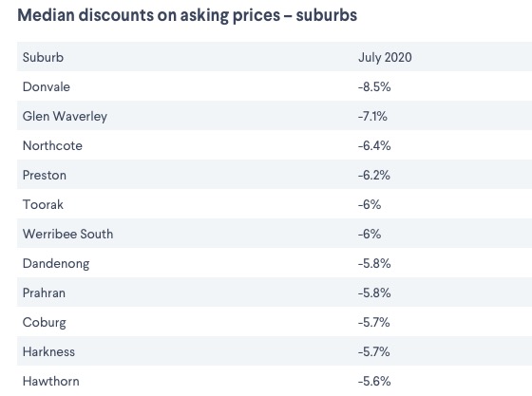Click the -5.7% value for Coburg
532x396 pixels.
click(x=374, y=323)
